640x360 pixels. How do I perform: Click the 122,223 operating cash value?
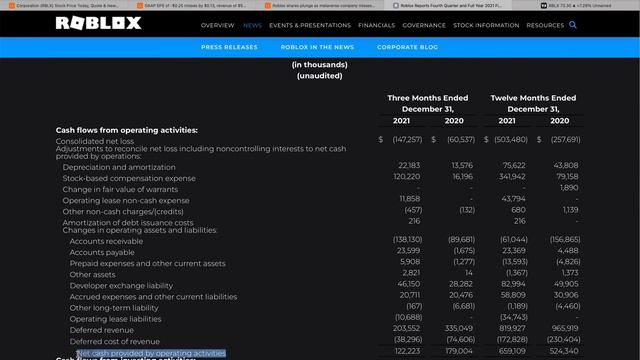point(407,351)
